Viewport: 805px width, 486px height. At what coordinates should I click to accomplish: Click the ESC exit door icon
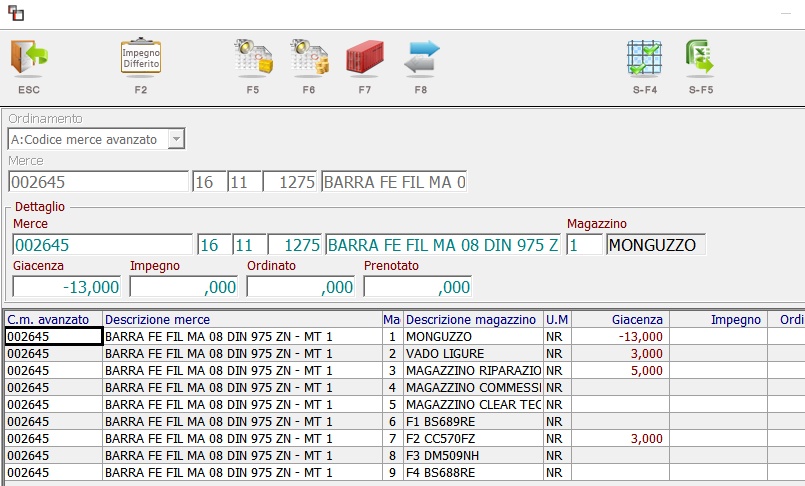(x=29, y=57)
